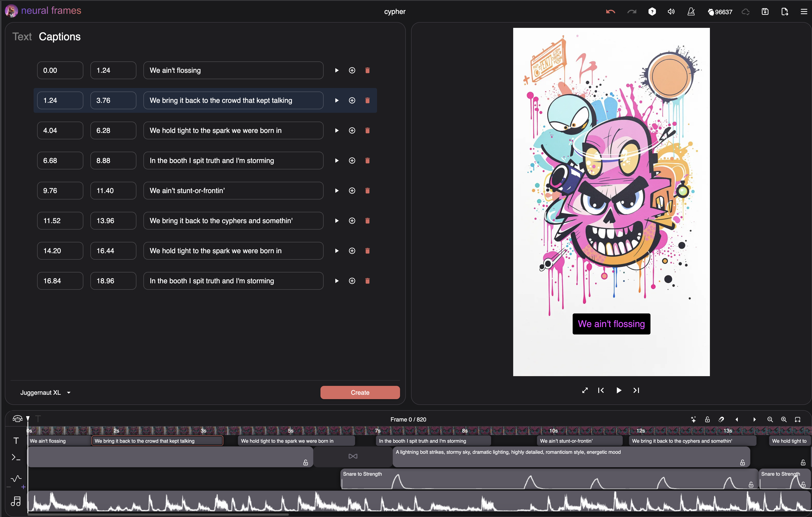Play the 'We ain't flossing' caption audio

tap(337, 70)
